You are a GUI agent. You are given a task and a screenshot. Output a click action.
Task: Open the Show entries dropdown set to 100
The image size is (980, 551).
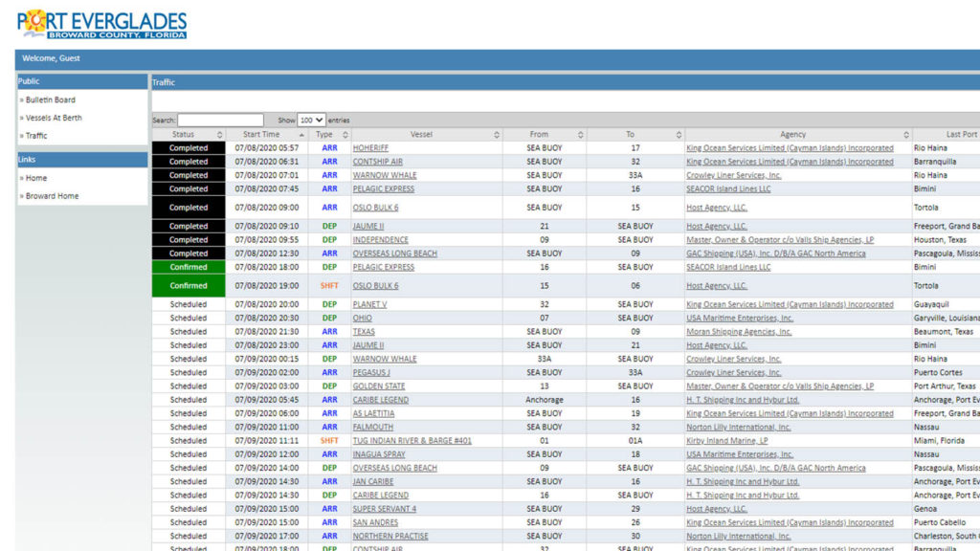point(311,120)
